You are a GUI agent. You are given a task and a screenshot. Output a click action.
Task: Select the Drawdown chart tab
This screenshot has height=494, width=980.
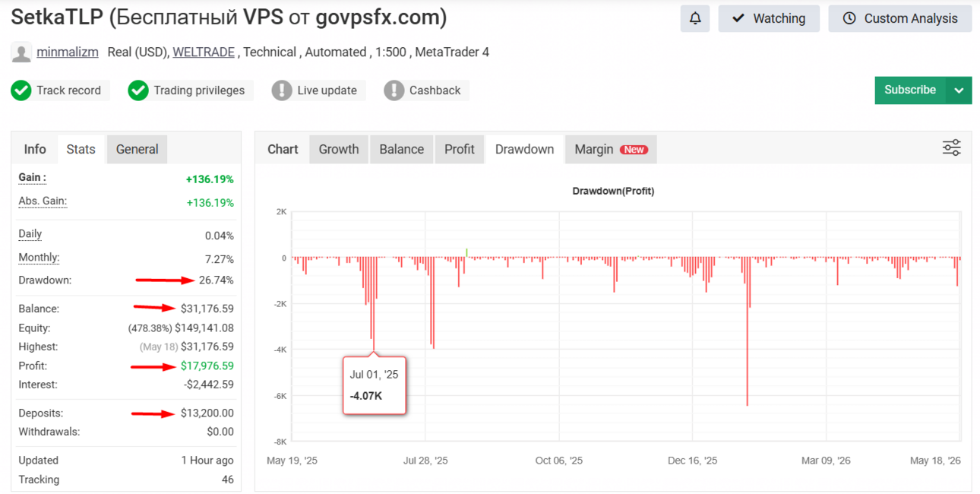[524, 149]
